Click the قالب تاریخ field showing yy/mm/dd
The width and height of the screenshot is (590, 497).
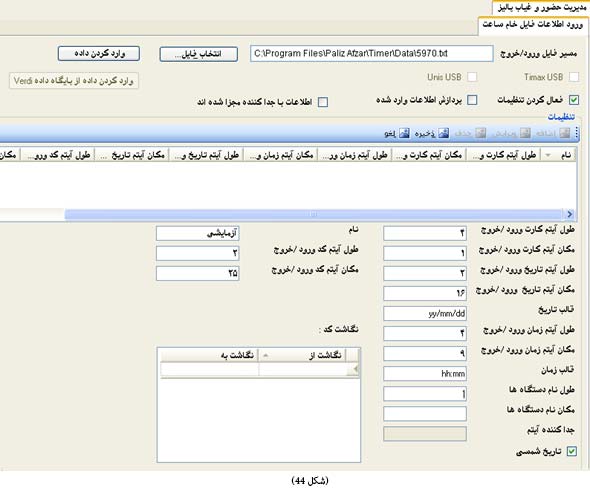tap(425, 313)
